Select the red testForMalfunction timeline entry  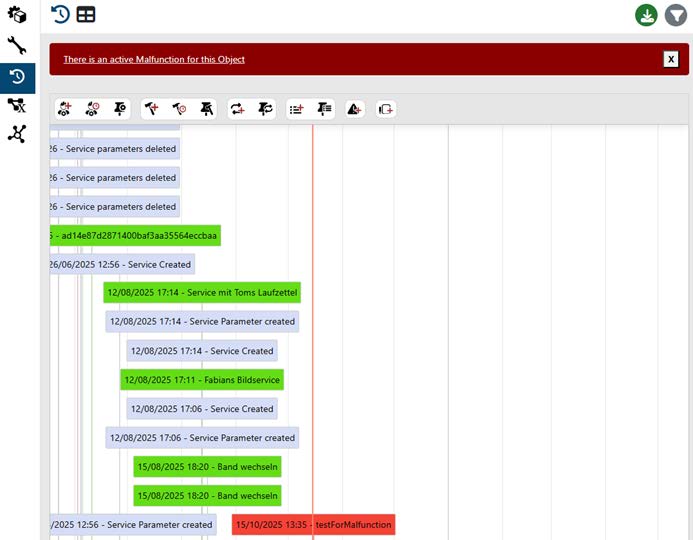(x=313, y=524)
